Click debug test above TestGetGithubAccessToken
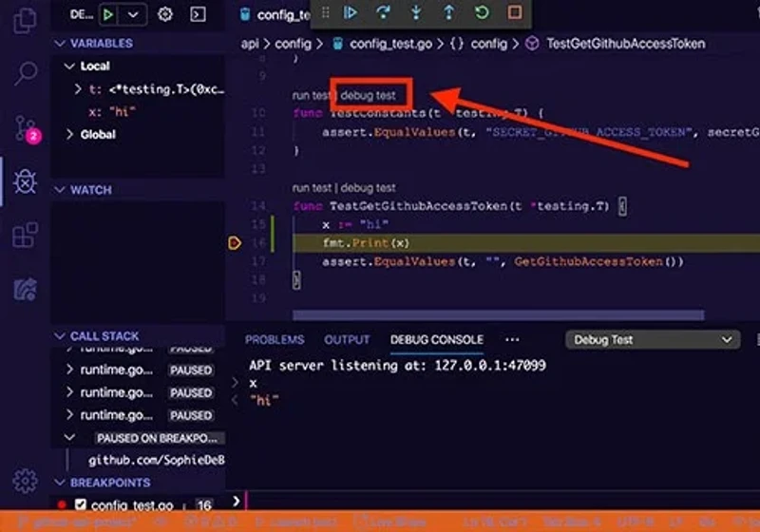Image resolution: width=760 pixels, height=532 pixels. point(368,187)
